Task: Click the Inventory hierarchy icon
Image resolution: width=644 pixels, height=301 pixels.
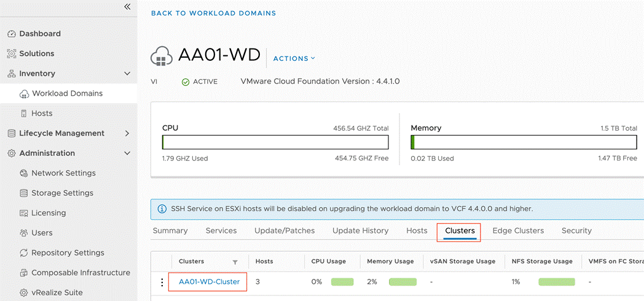Action: click(12, 74)
